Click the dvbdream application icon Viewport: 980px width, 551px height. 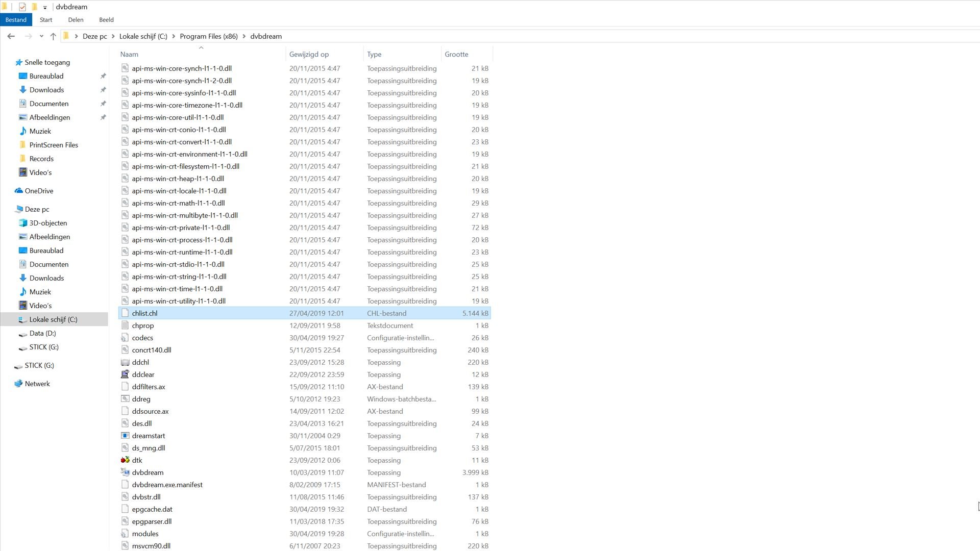click(x=125, y=472)
